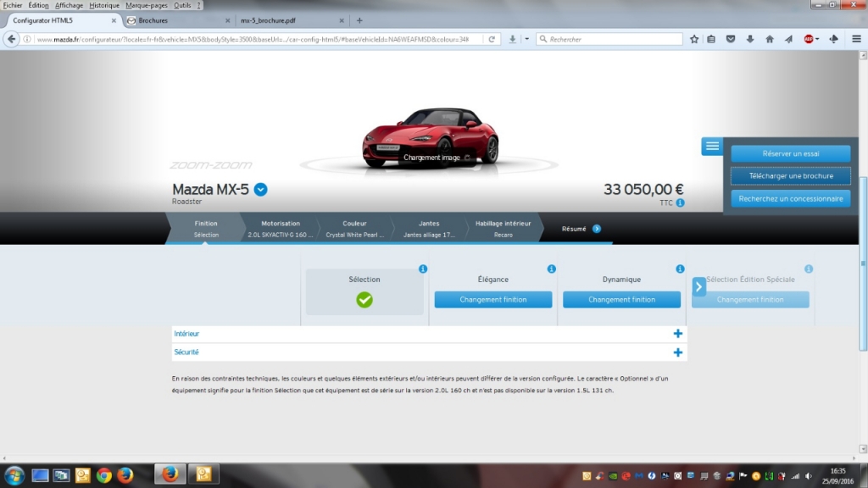Bookmark this page with the star icon
868x488 pixels.
tap(694, 39)
